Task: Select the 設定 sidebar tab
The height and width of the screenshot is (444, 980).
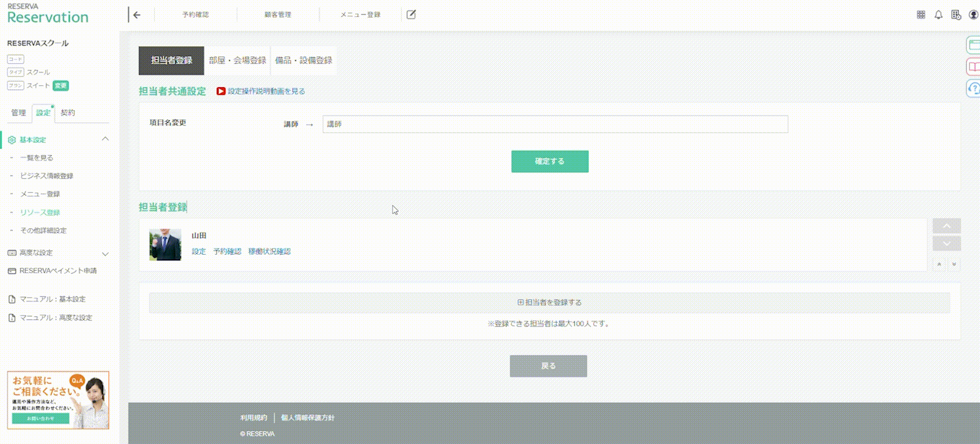Action: pyautogui.click(x=43, y=113)
